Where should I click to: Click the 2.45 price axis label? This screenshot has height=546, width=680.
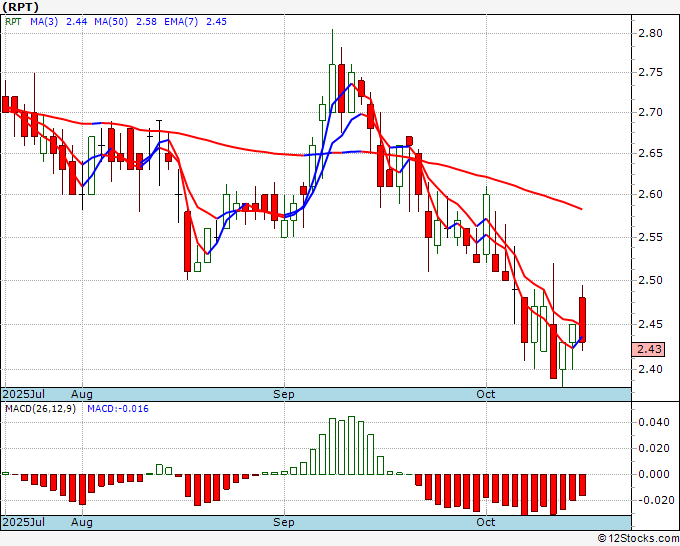click(x=651, y=324)
